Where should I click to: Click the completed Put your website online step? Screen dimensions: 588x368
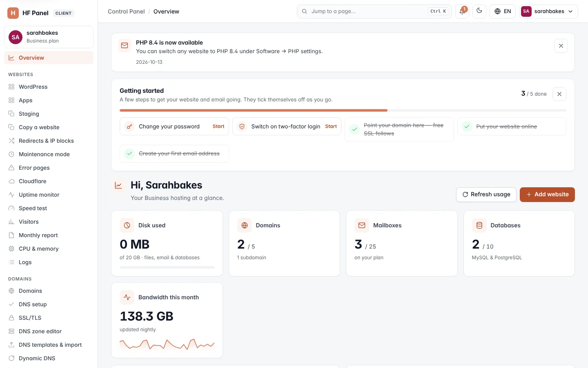tap(512, 127)
